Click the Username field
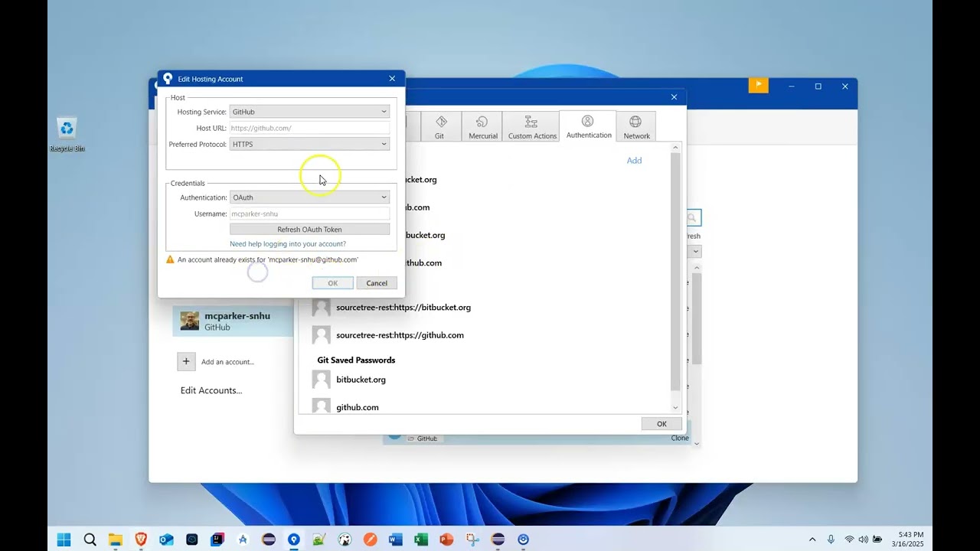Screen dimensions: 980x551 309,214
